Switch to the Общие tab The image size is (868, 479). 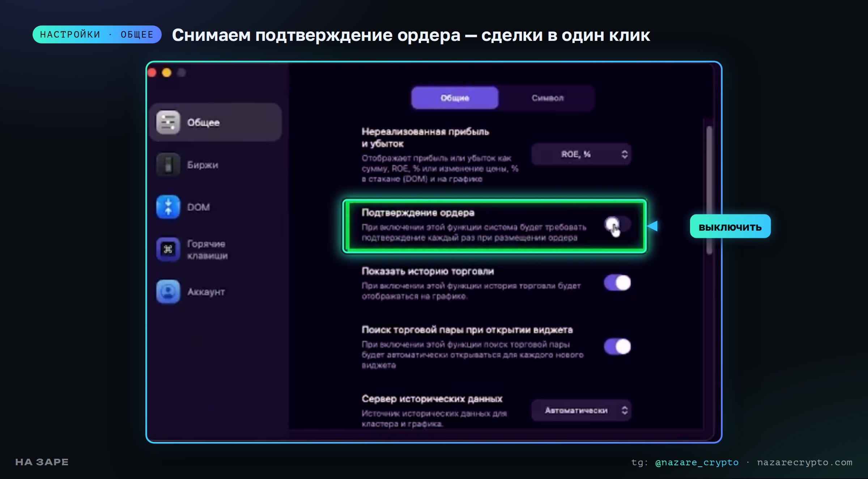click(x=455, y=98)
